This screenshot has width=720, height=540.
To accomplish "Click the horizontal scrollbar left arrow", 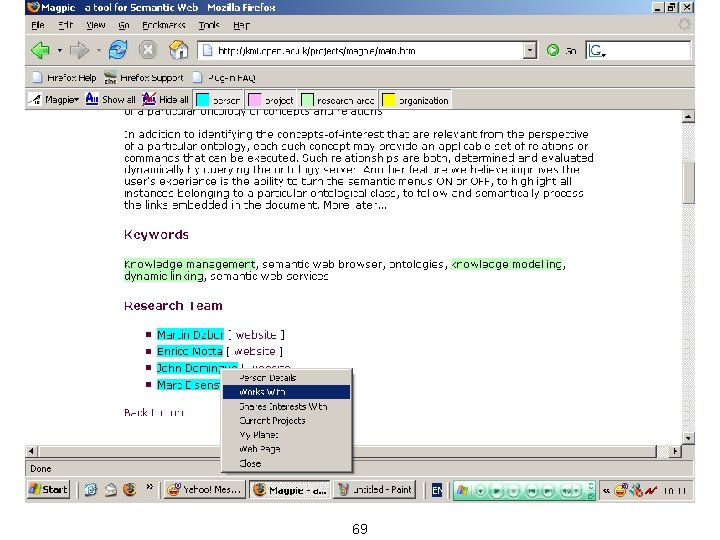I will [31, 451].
